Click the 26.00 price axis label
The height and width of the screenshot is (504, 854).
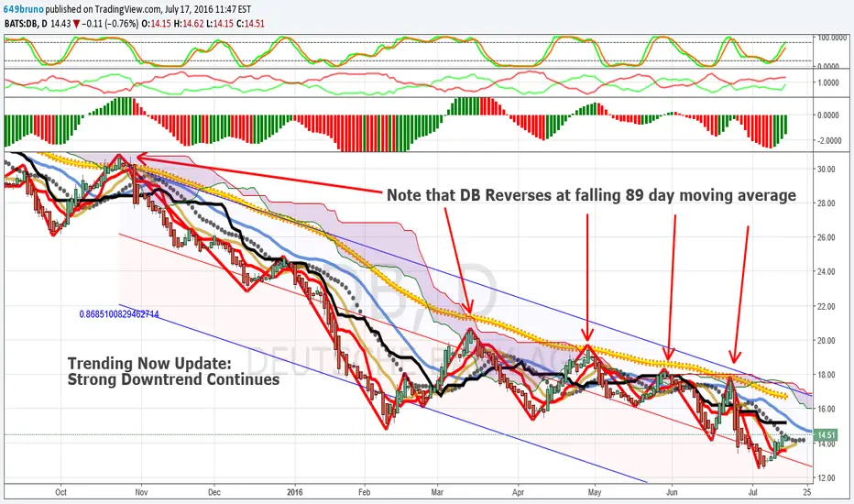826,237
